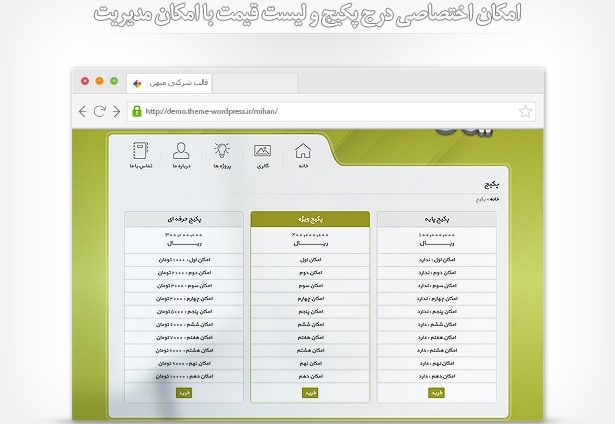The height and width of the screenshot is (424, 615).
Task: Bookmark the page with the star icon
Action: point(526,111)
